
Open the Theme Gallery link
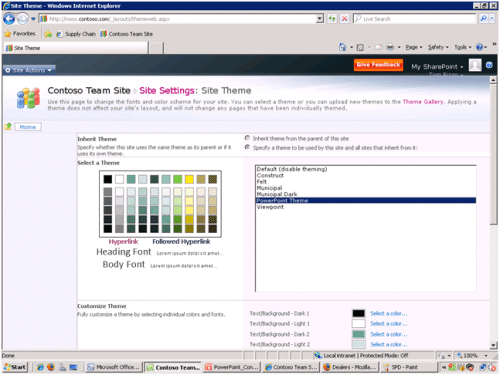point(423,102)
